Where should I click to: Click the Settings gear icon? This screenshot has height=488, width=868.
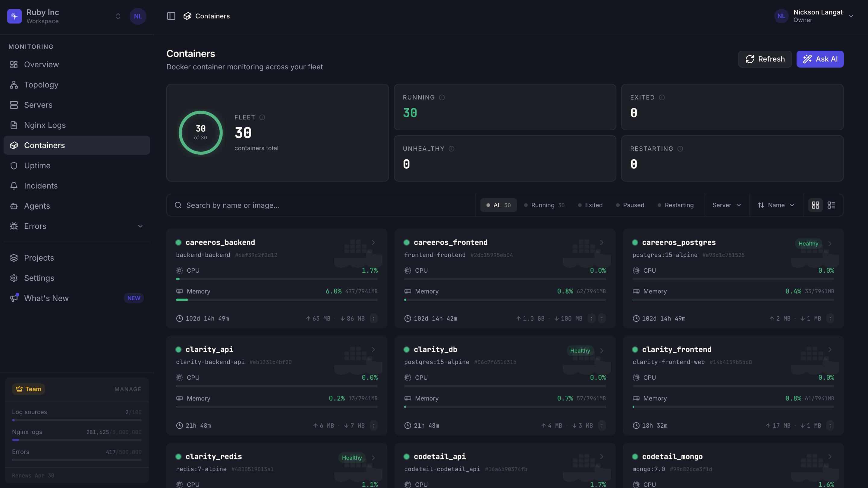(14, 278)
